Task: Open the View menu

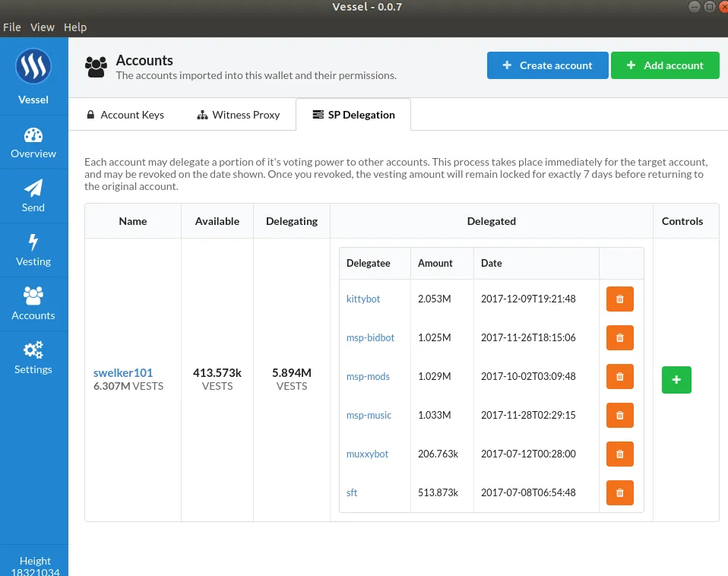Action: pos(43,27)
